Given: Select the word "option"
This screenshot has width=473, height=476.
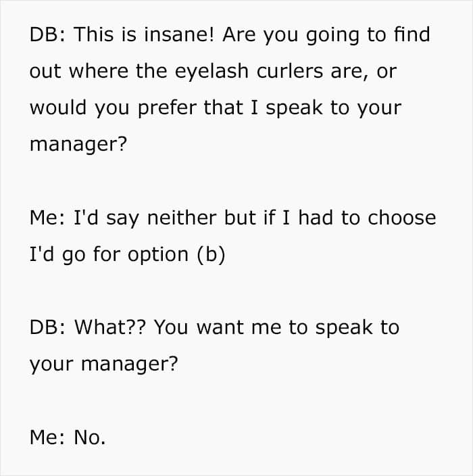Looking at the screenshot, I should click(x=157, y=254).
